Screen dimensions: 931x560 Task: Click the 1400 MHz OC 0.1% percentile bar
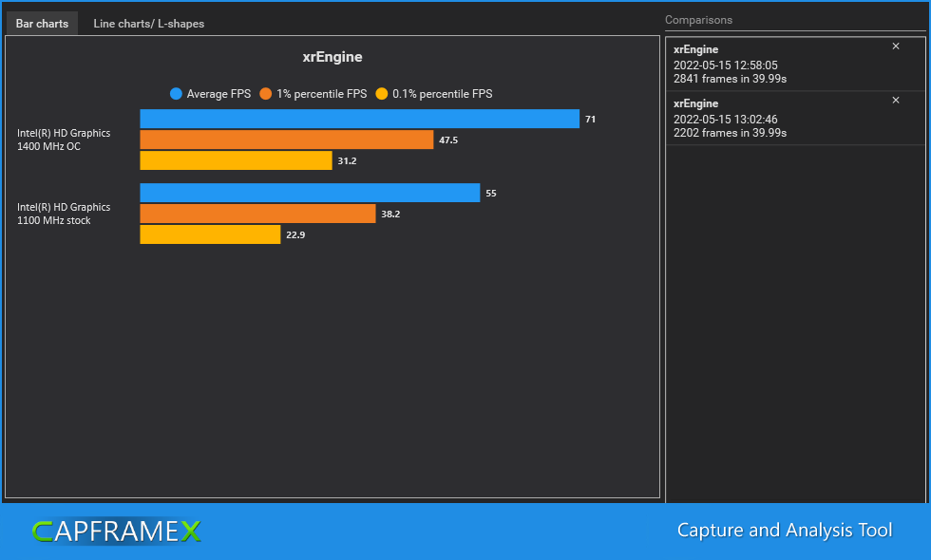click(x=236, y=160)
